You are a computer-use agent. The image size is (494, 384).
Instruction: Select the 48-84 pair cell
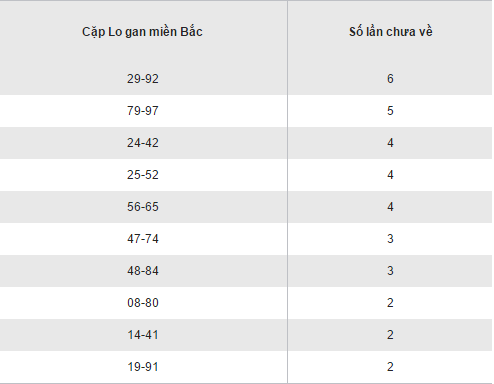[x=143, y=271]
